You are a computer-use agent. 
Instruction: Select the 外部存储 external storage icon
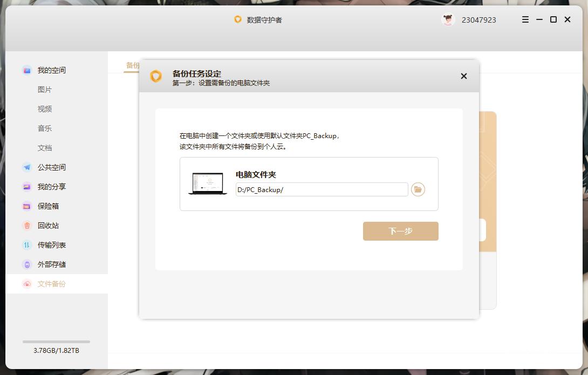26,264
